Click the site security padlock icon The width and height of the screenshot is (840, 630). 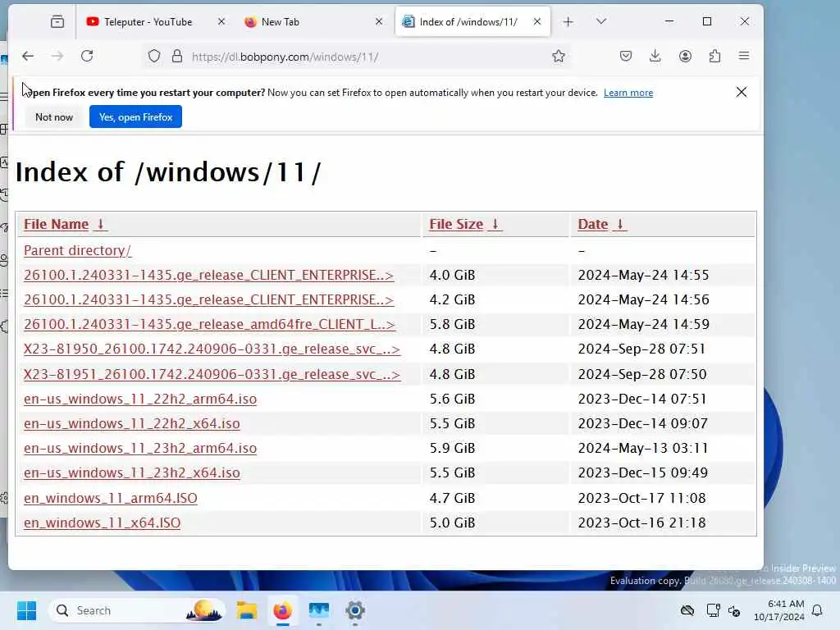coord(177,57)
